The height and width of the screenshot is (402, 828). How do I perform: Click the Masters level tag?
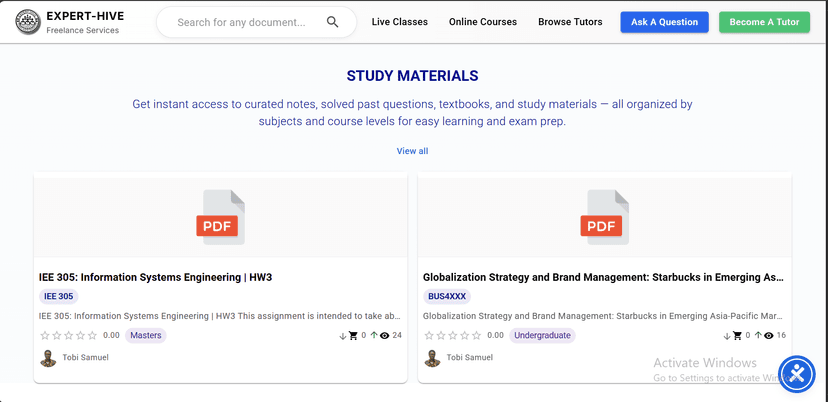coord(146,335)
